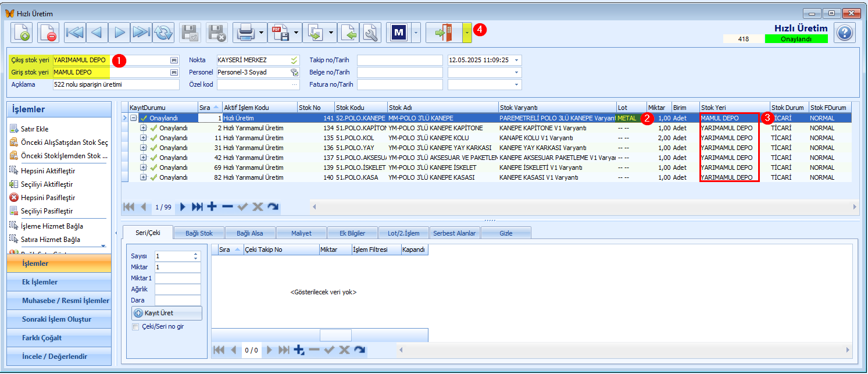Click the Açıklama text field

pos(116,84)
